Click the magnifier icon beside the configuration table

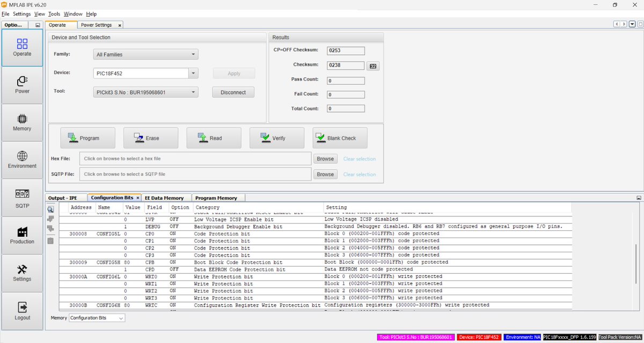50,209
